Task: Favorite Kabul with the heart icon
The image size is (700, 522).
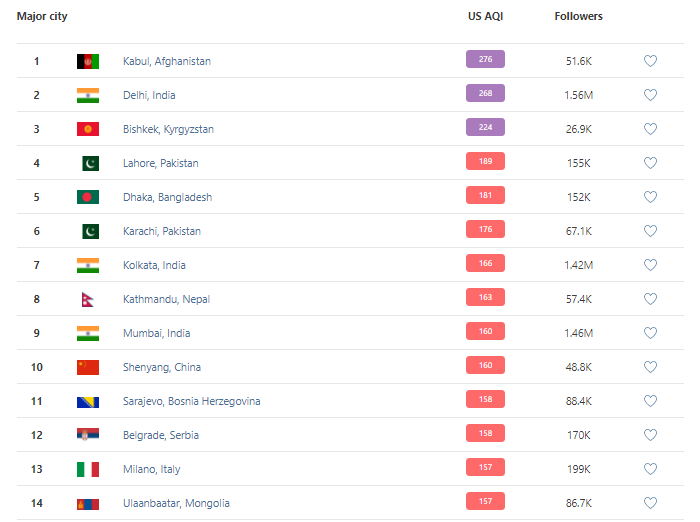Action: click(x=650, y=61)
